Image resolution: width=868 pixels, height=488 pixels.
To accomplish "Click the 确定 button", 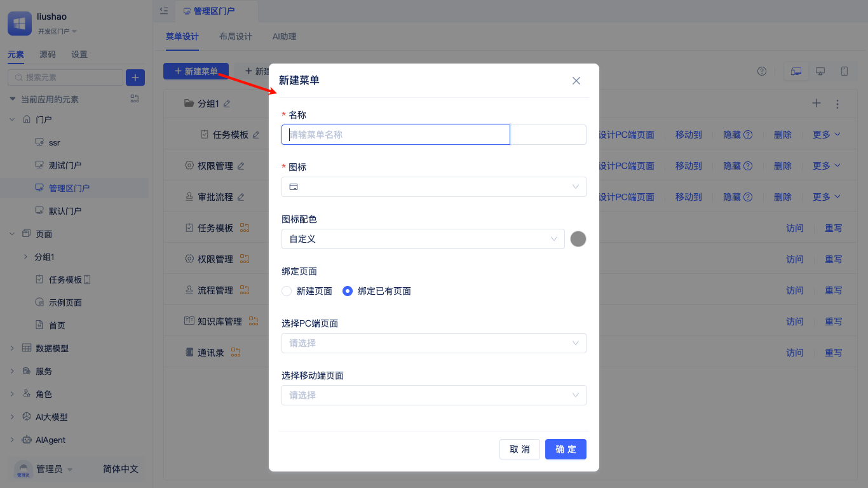I will (x=566, y=449).
